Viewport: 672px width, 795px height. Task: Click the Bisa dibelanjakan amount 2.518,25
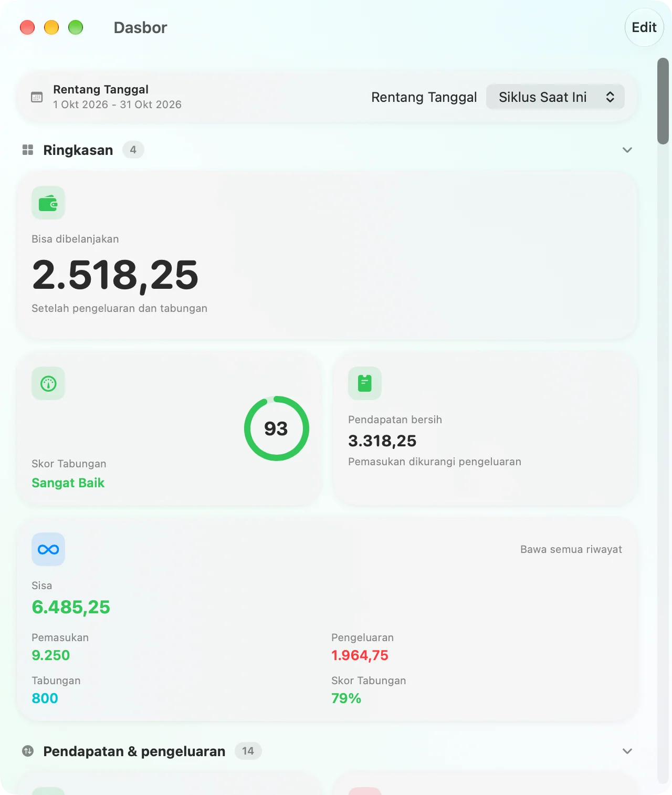115,275
